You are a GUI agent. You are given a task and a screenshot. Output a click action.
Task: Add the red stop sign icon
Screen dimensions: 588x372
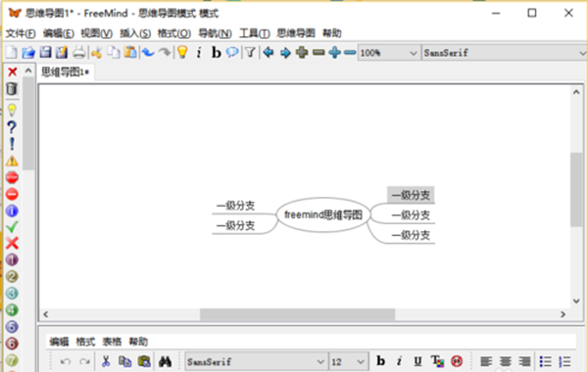pos(12,177)
